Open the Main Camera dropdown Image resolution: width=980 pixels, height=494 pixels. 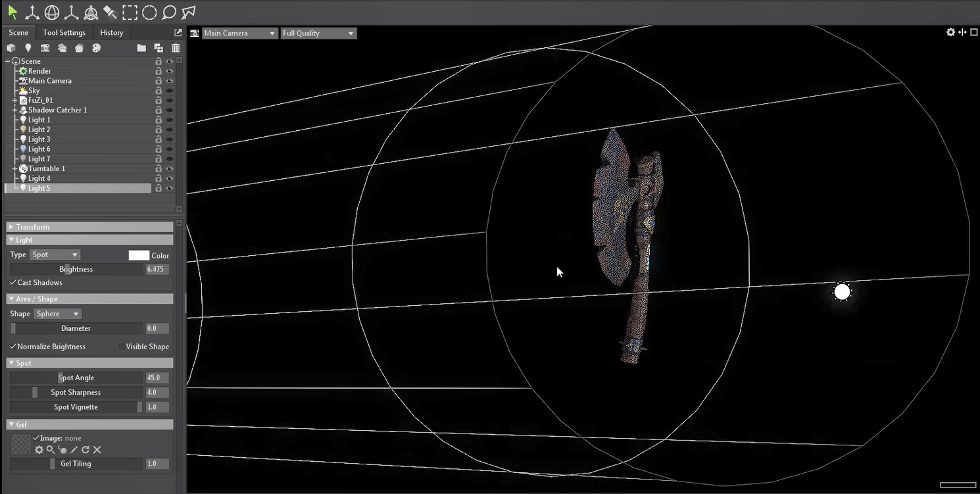(239, 33)
